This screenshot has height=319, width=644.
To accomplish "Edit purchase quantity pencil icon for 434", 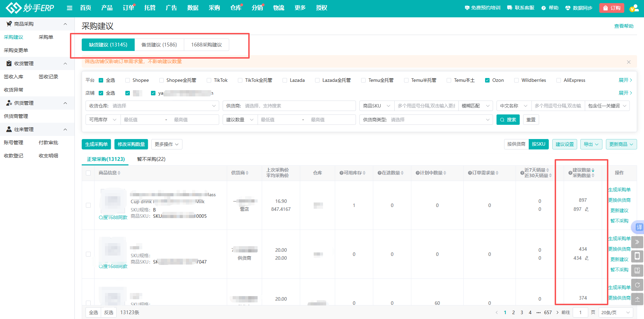I will [x=587, y=258].
